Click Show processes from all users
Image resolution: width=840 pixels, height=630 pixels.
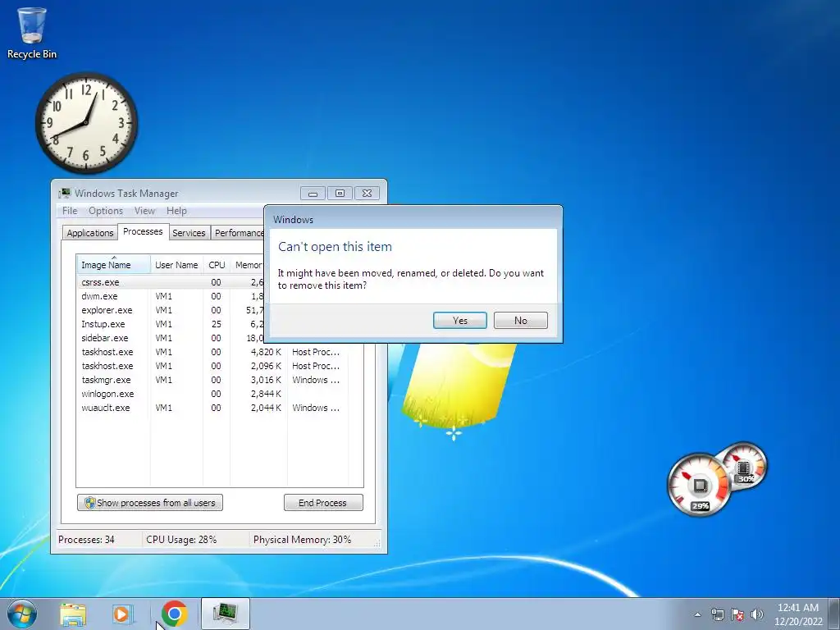pyautogui.click(x=150, y=503)
